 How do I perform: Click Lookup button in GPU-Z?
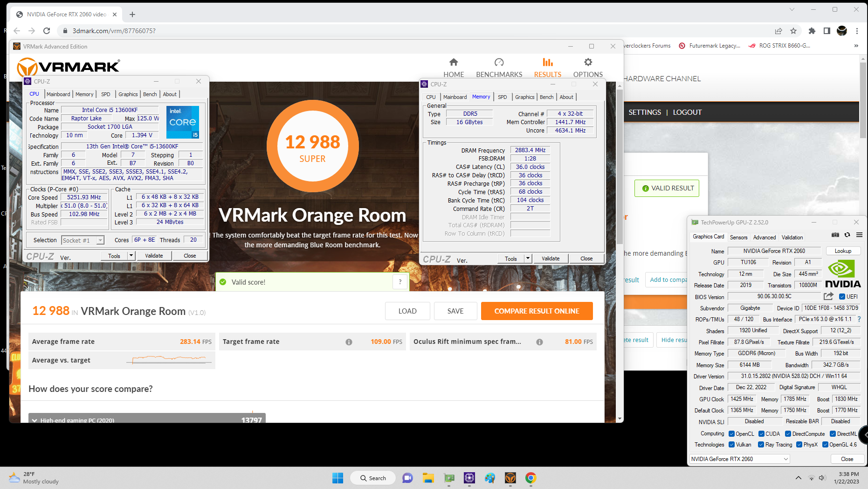coord(843,251)
